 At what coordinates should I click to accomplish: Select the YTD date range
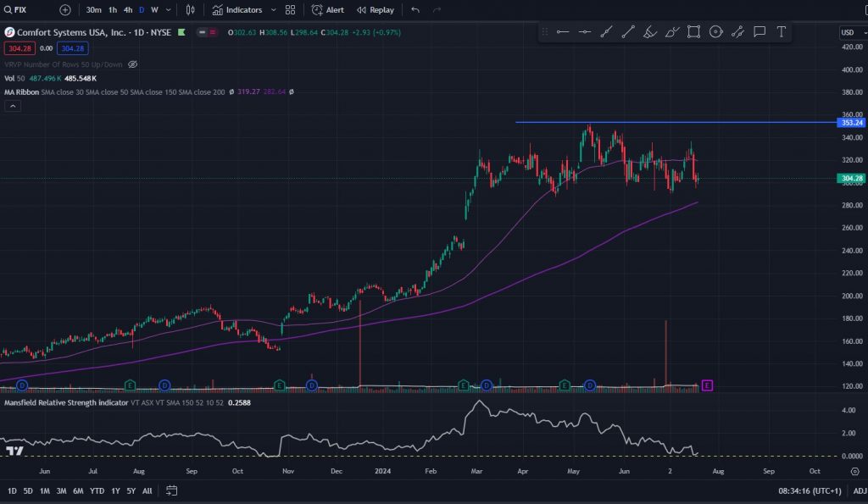[x=97, y=490]
